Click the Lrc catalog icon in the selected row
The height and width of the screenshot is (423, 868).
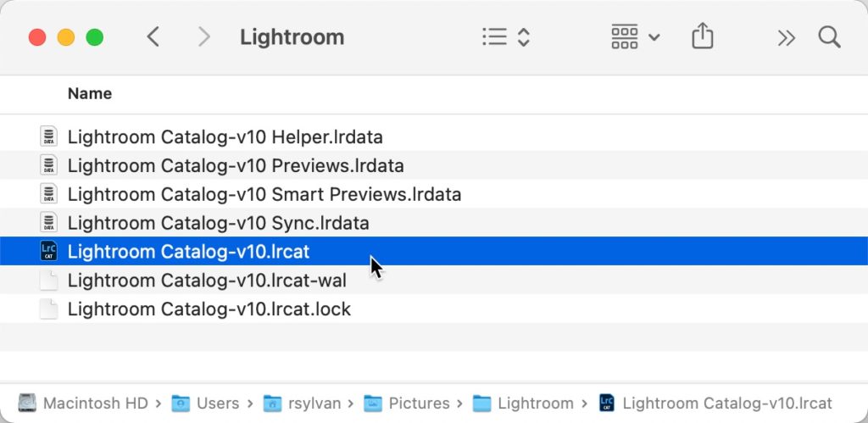click(x=48, y=252)
